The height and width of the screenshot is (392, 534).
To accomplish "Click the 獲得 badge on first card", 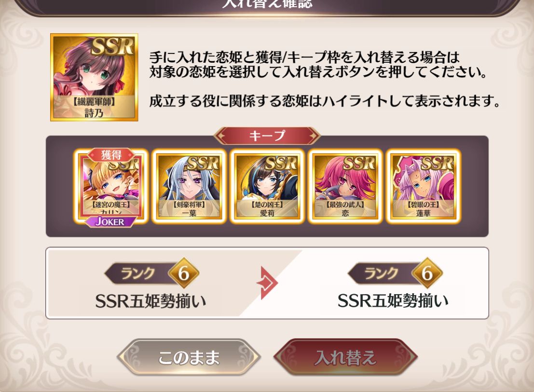I will (x=111, y=155).
